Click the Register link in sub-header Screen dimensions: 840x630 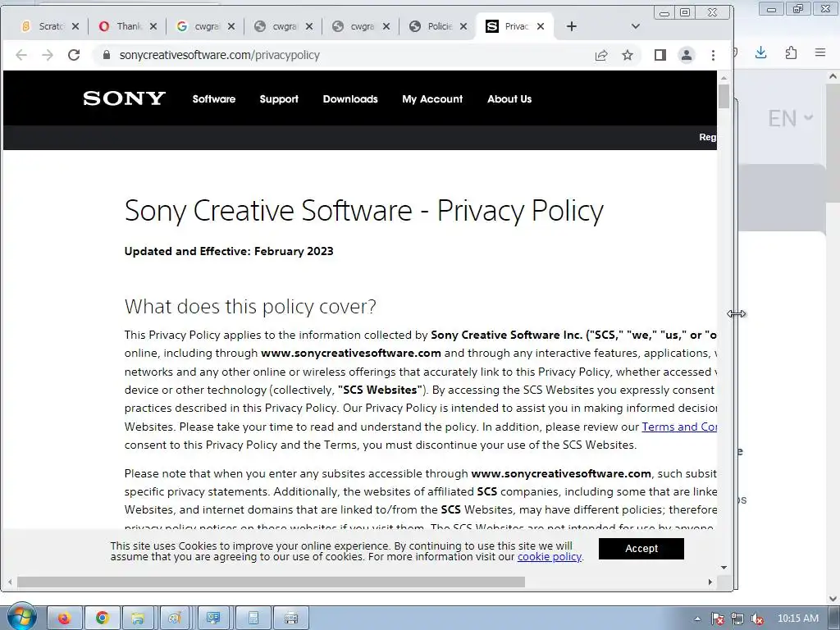(x=707, y=137)
